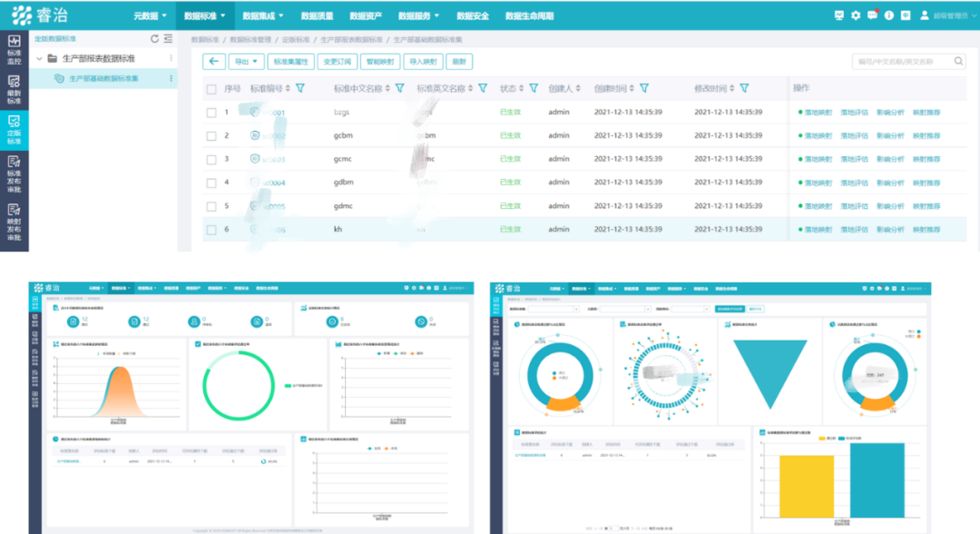Click the filter icon next to 标准编号

[300, 89]
